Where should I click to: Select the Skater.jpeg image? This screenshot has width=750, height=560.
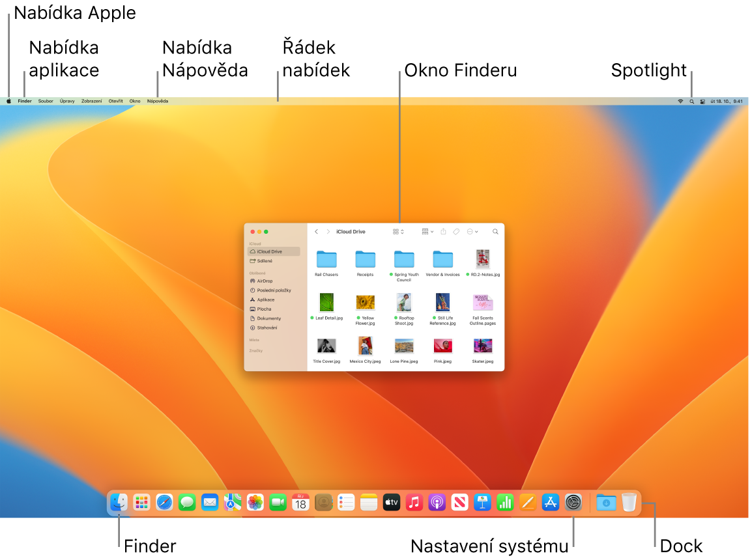[x=483, y=346]
